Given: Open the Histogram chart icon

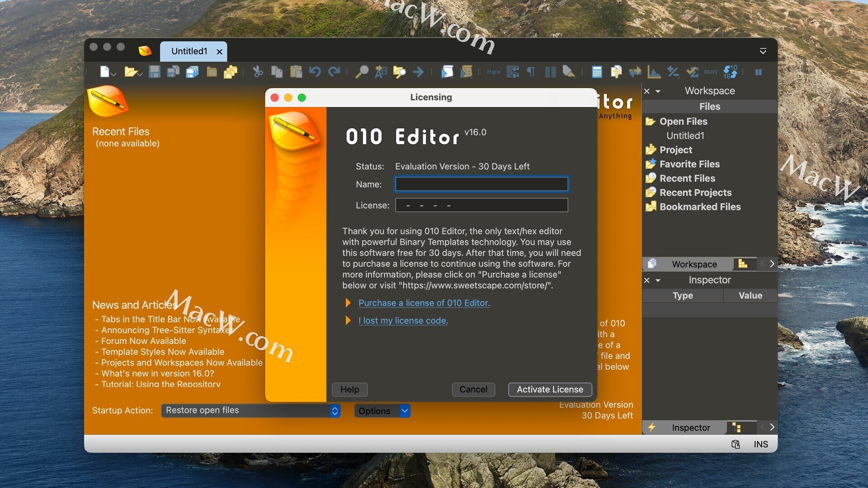Looking at the screenshot, I should (x=654, y=72).
